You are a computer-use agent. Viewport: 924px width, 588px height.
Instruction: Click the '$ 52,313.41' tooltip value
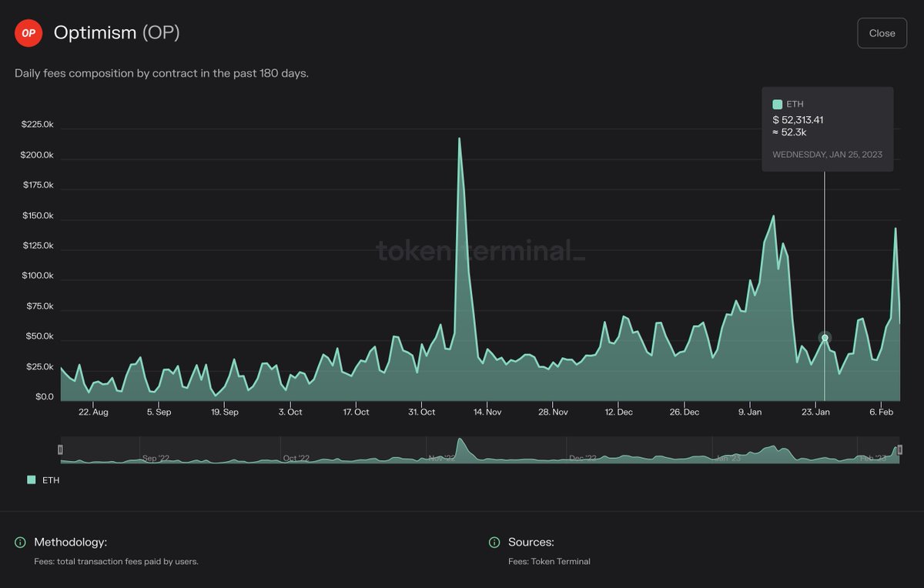(x=798, y=120)
